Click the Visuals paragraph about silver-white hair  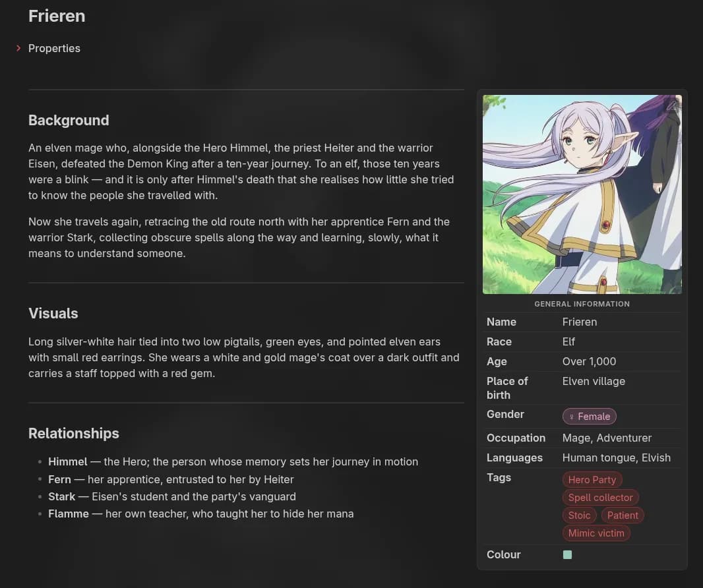244,358
